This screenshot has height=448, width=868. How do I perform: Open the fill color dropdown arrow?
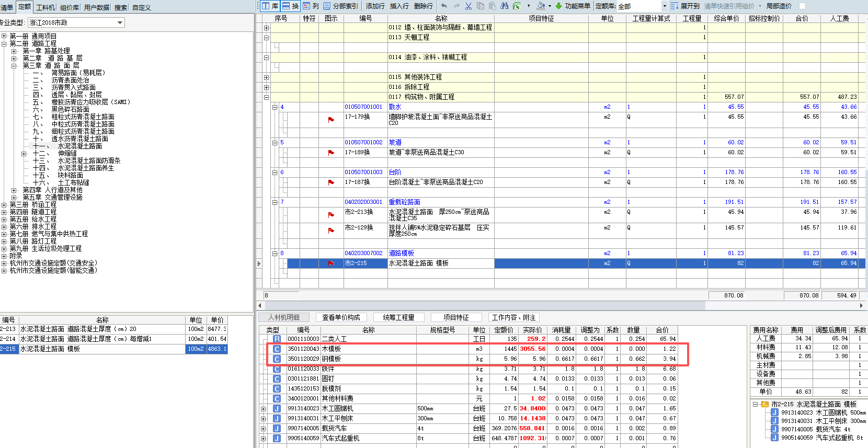tap(550, 6)
